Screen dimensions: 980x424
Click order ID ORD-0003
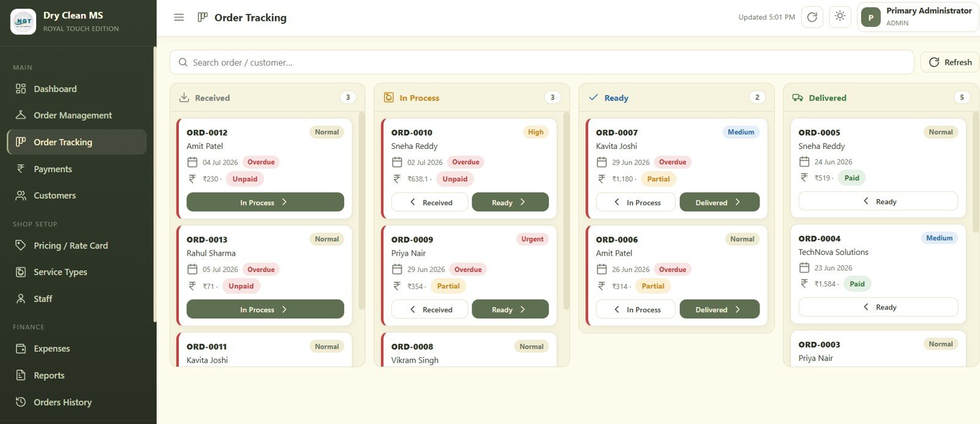[820, 345]
